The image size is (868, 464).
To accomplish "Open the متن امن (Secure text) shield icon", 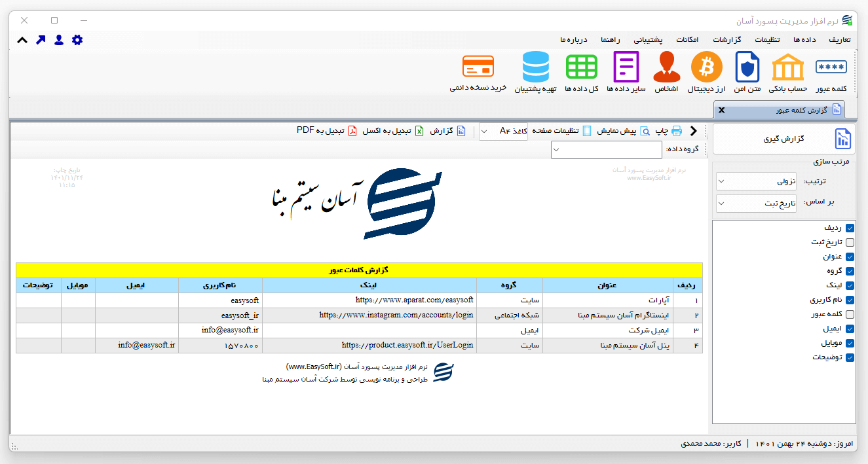I will point(747,67).
